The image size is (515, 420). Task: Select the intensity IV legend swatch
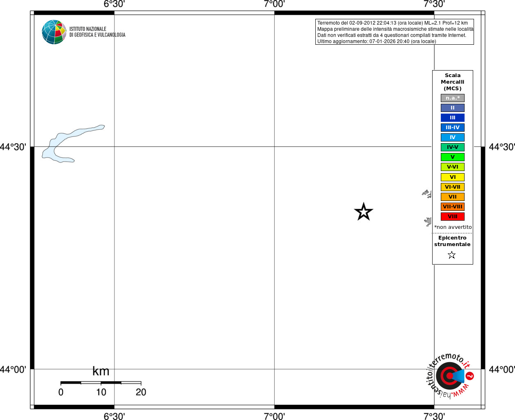pyautogui.click(x=453, y=137)
